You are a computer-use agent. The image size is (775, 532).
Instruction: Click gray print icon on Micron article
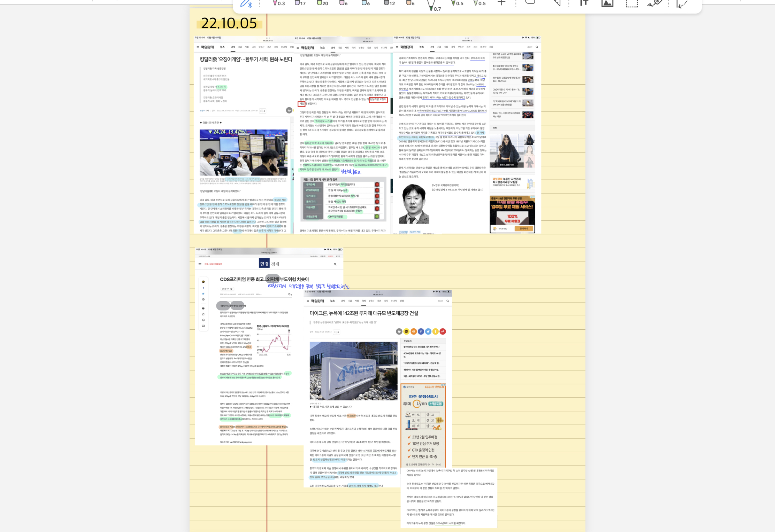(399, 331)
